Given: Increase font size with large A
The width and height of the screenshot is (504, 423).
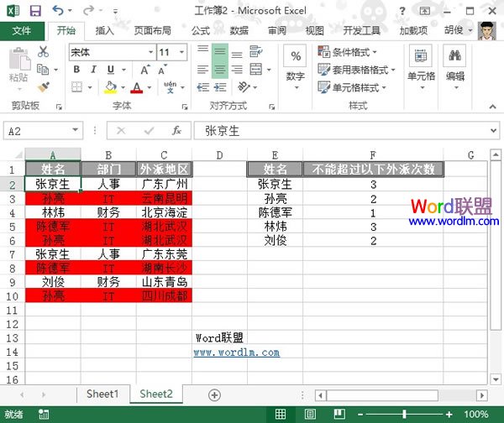Looking at the screenshot, I should tap(145, 70).
